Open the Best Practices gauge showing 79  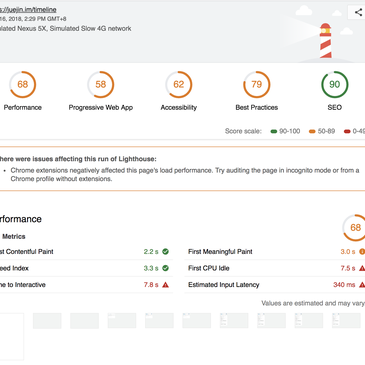click(x=257, y=84)
